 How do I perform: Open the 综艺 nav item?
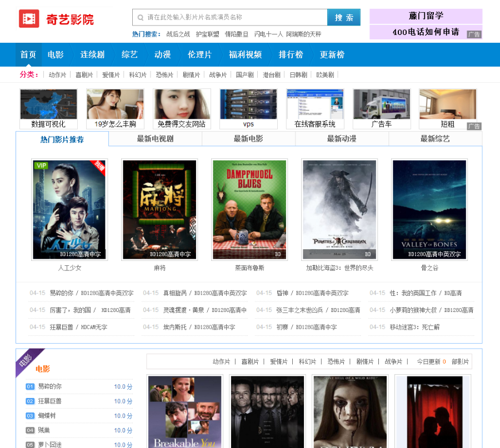click(129, 54)
